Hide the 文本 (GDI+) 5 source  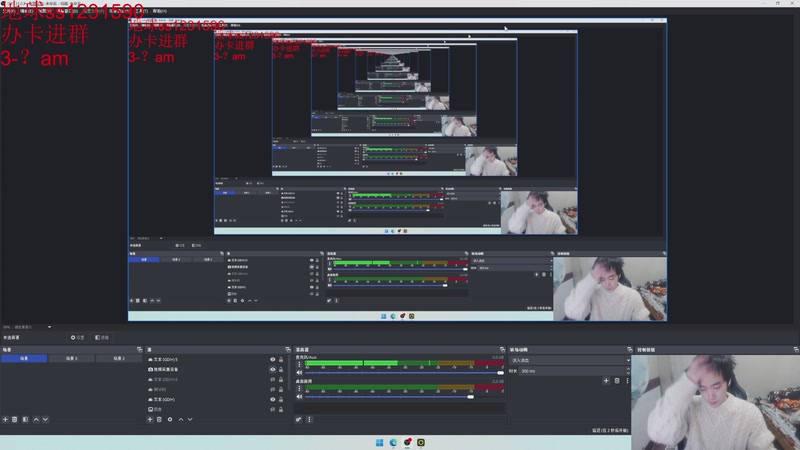click(272, 359)
